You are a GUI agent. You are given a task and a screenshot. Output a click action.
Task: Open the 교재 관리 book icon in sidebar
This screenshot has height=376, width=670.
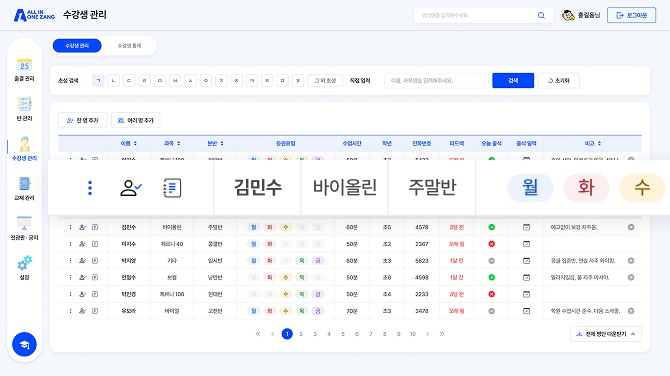[24, 184]
